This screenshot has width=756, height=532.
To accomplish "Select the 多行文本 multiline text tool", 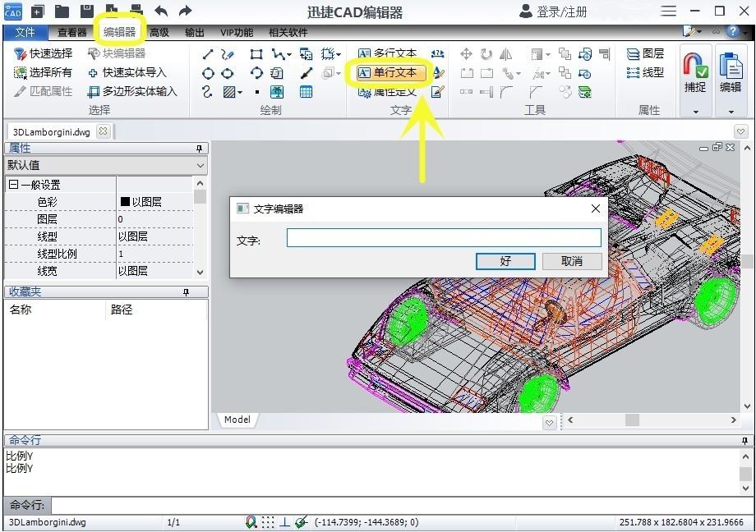I will click(x=387, y=53).
